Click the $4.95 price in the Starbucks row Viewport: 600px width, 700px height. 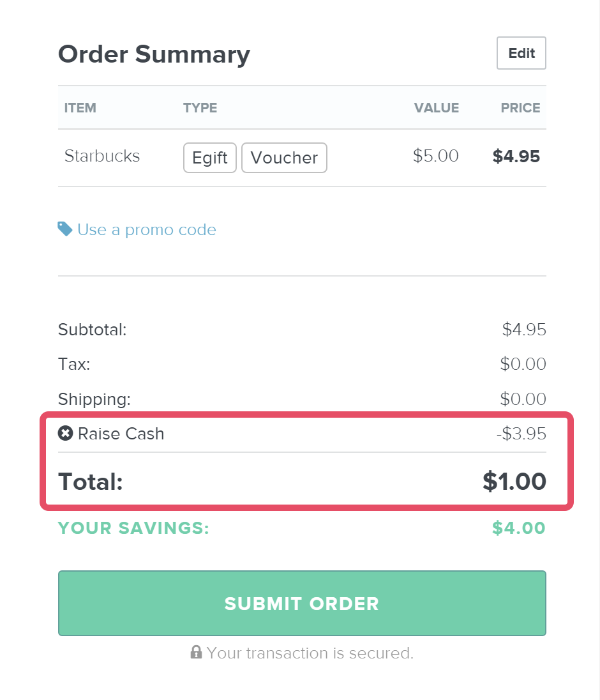[516, 156]
